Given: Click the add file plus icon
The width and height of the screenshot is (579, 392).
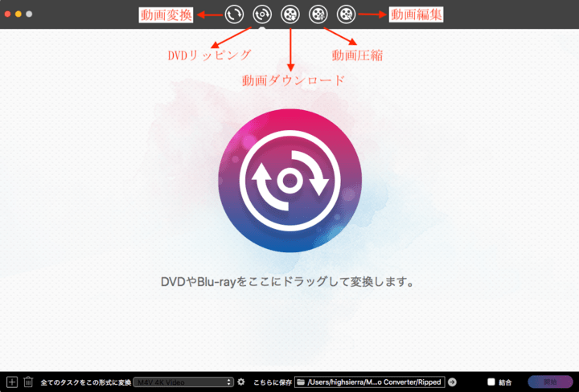Looking at the screenshot, I should point(11,382).
